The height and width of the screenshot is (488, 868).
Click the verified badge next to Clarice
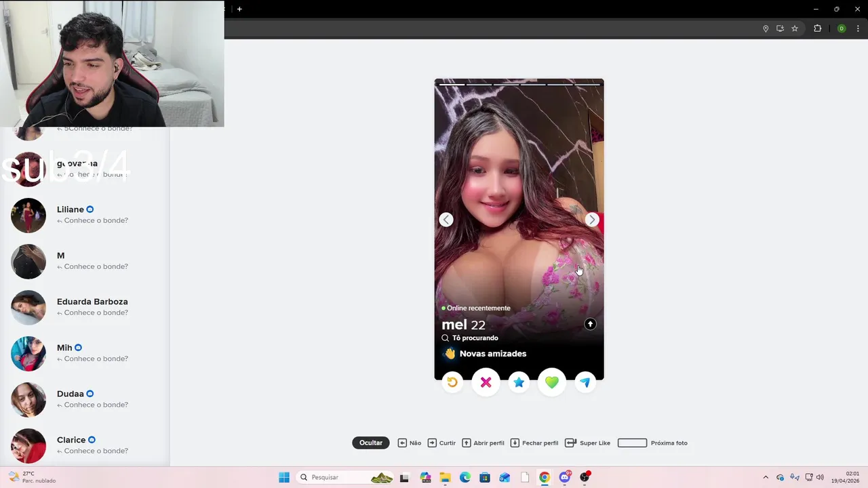pyautogui.click(x=92, y=440)
